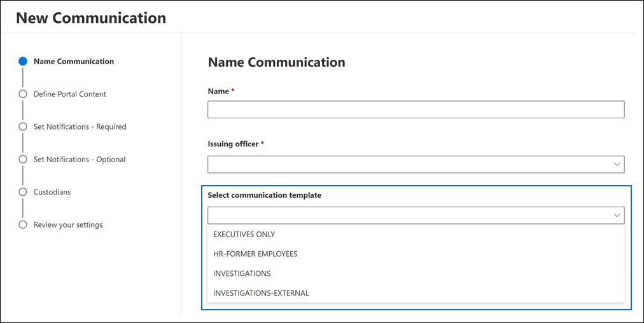This screenshot has height=323, width=644.
Task: Click the circle beside Set Notifications - Optional
Action: pos(23,159)
